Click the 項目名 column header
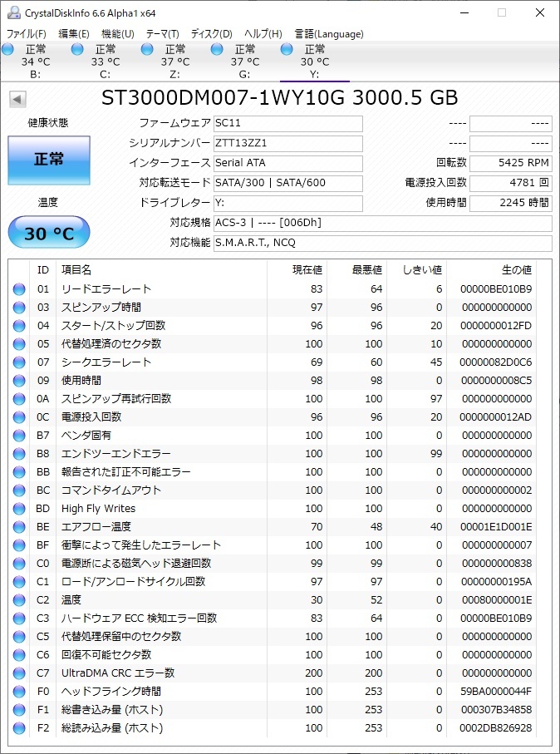The height and width of the screenshot is (754, 560). pos(161,270)
